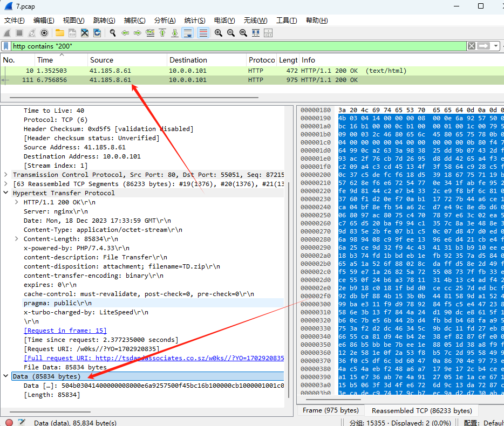Close the capture file (X icon)

[85, 33]
